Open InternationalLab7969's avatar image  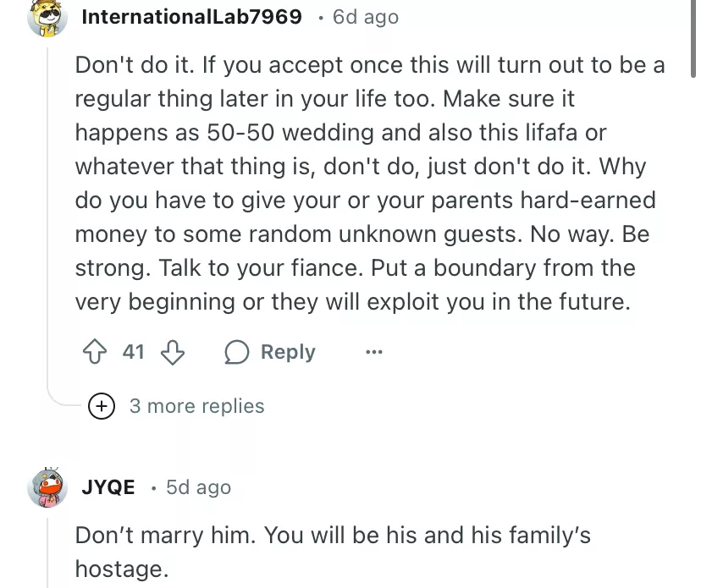47,19
